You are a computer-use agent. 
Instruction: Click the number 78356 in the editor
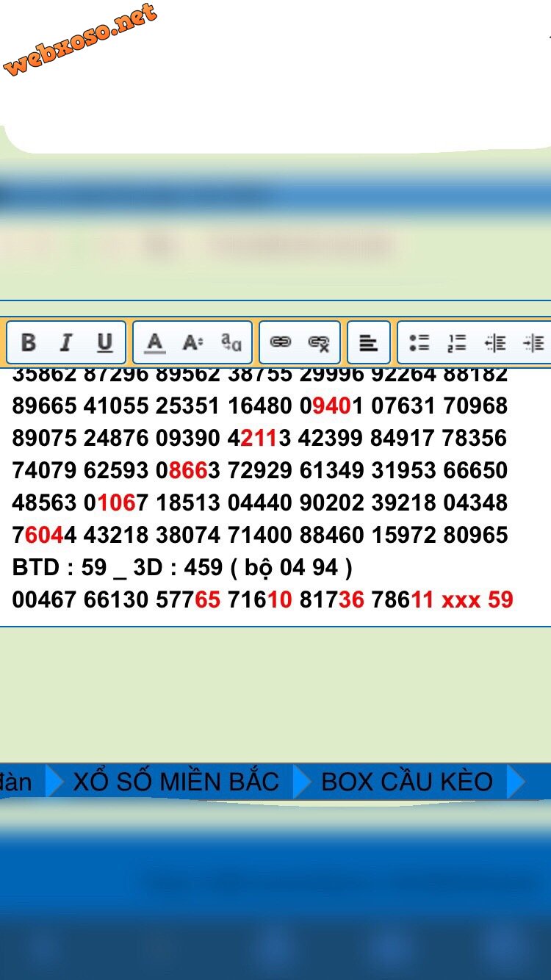[x=475, y=438]
